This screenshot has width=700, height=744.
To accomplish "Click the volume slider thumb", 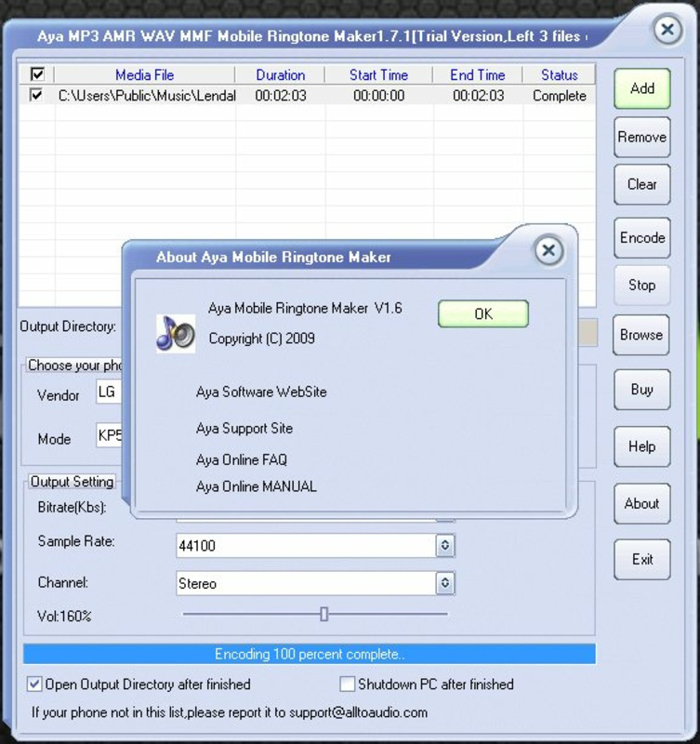I will coord(324,614).
